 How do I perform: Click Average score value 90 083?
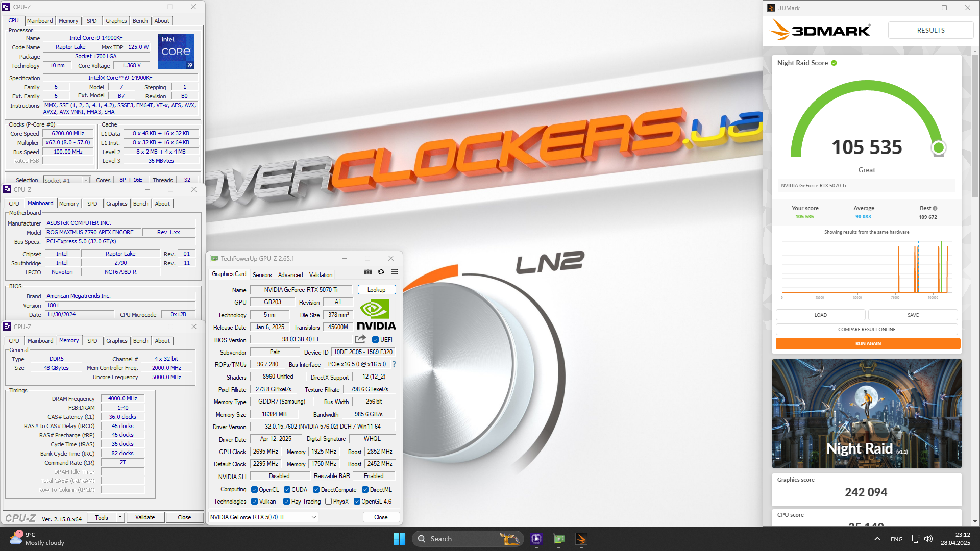pos(863,217)
